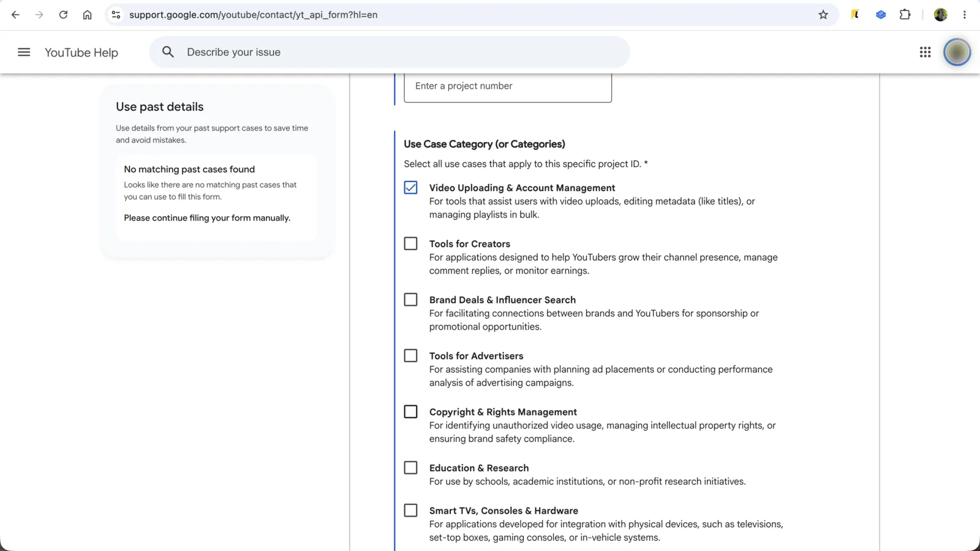View site information icon in address bar

(116, 15)
